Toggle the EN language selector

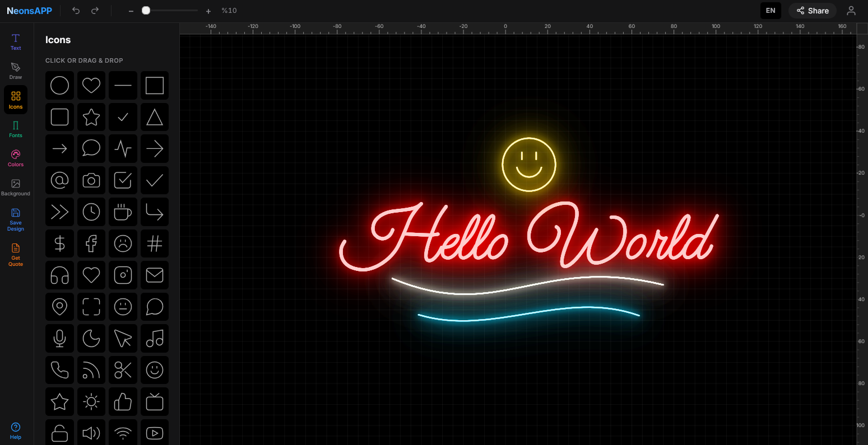pos(770,10)
